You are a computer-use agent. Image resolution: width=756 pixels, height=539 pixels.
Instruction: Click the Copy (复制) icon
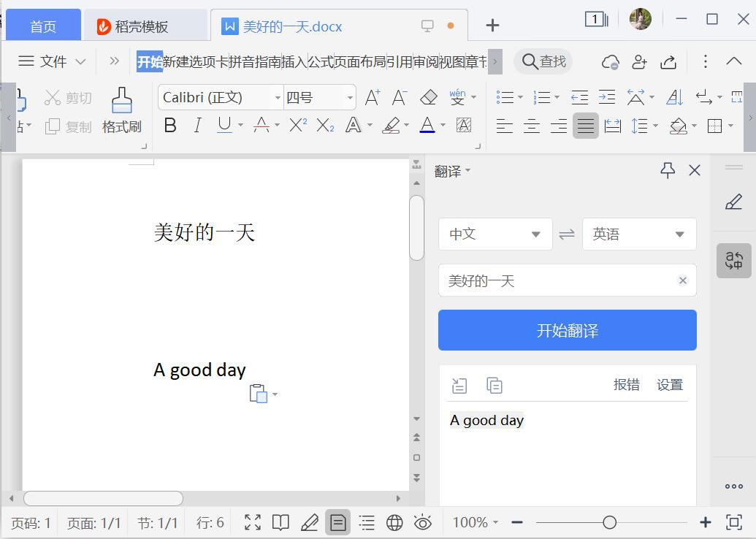[x=52, y=126]
